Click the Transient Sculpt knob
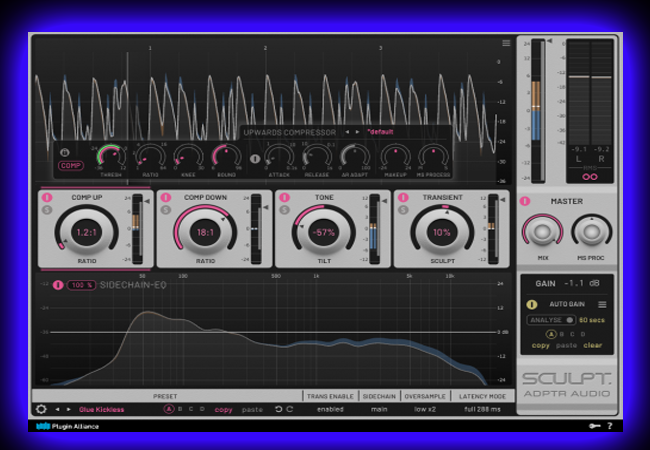 click(x=442, y=232)
